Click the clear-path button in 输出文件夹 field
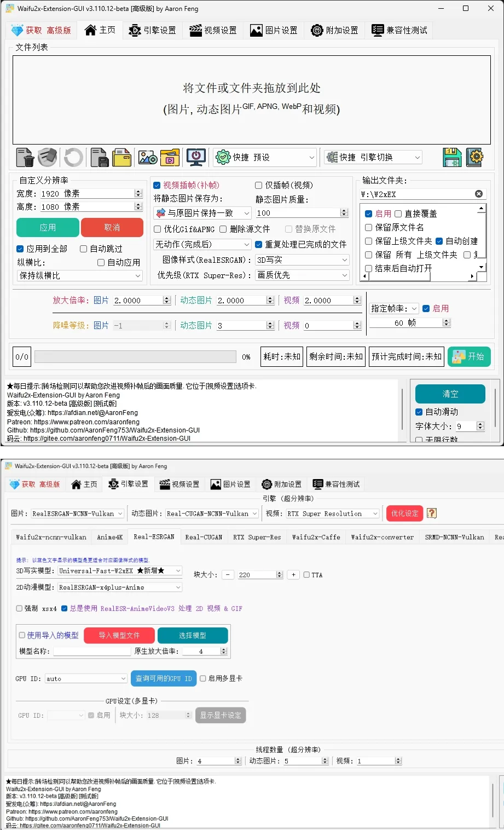Screen dimensions: 504x830 [479, 193]
